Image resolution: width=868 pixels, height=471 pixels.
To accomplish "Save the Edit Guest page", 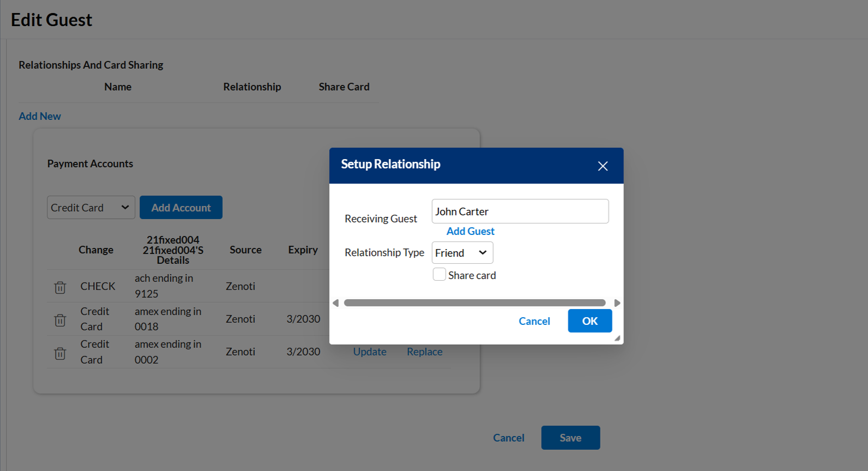I will tap(570, 438).
